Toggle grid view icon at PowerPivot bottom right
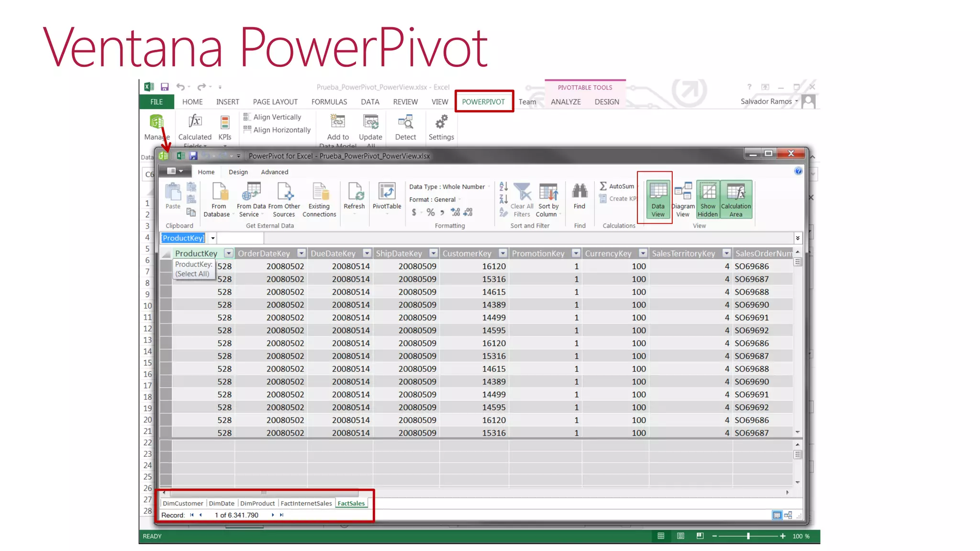The width and height of the screenshot is (980, 551). [777, 515]
